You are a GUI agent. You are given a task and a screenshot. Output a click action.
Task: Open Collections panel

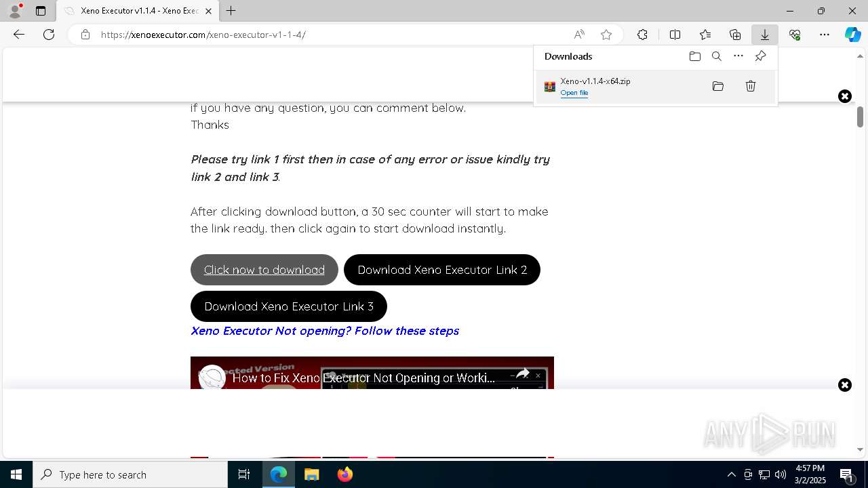[x=735, y=35]
